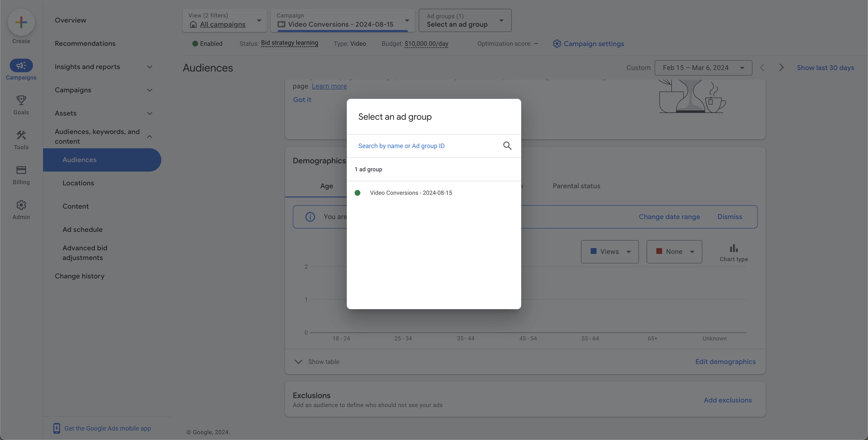The height and width of the screenshot is (440, 868).
Task: Open the Goals trophy icon
Action: pos(21,100)
